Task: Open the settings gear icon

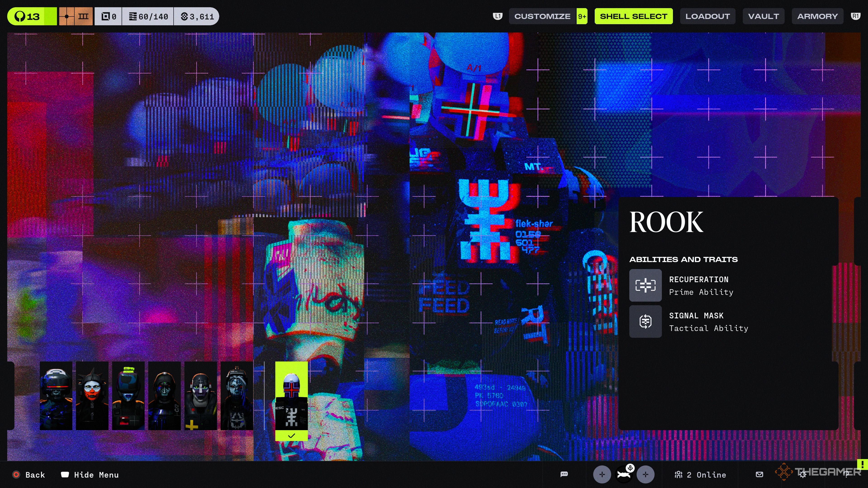Action: 803,474
